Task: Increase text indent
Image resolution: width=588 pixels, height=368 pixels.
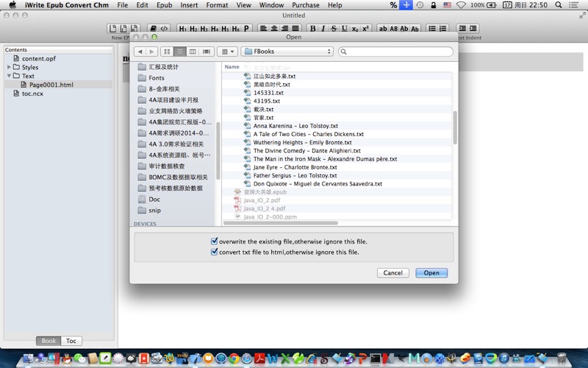Action: click(x=473, y=29)
